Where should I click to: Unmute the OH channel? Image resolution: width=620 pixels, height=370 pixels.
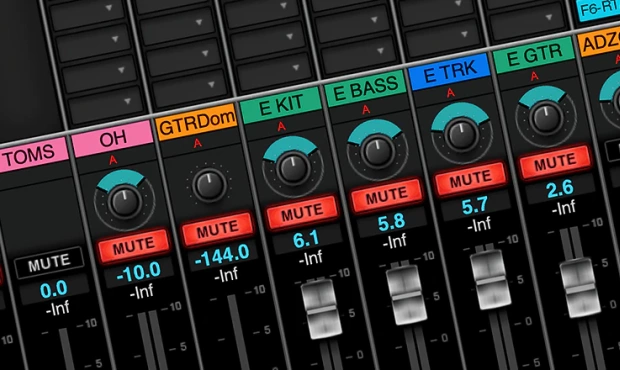pos(134,245)
